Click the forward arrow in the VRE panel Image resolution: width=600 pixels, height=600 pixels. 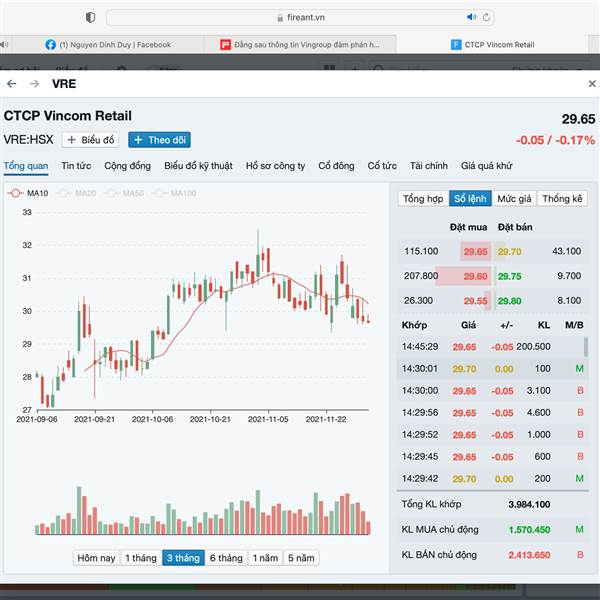pos(34,84)
